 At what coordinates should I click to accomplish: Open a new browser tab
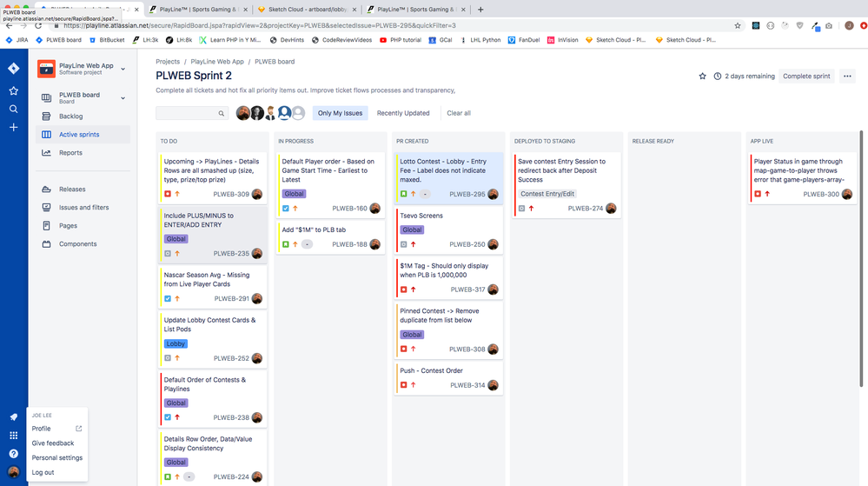tap(480, 10)
